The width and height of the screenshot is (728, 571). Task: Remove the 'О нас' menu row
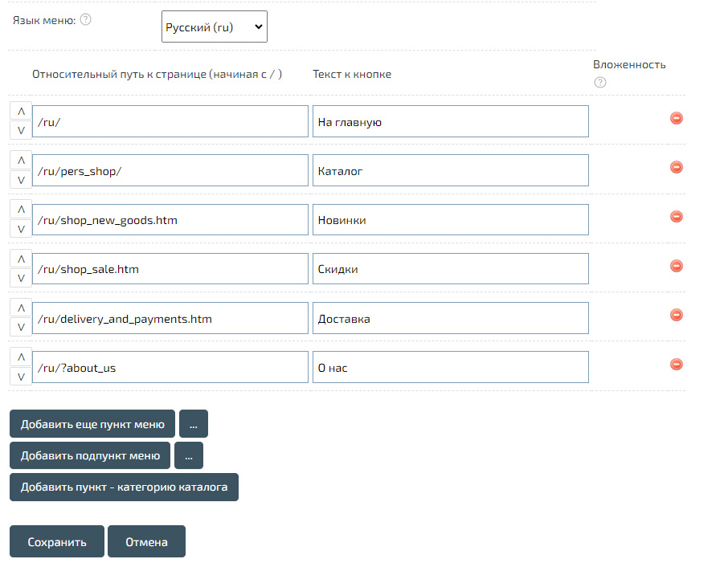[x=677, y=364]
